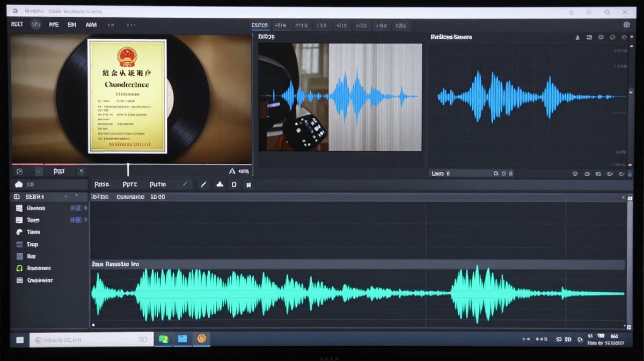Click play under the vinyl record preview
Image resolution: width=644 pixels, height=361 pixels.
click(38, 171)
